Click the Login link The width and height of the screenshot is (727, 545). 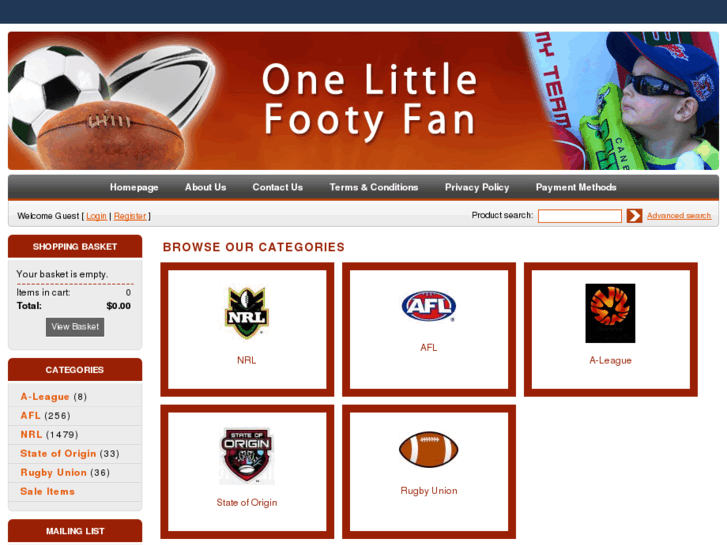(x=96, y=216)
